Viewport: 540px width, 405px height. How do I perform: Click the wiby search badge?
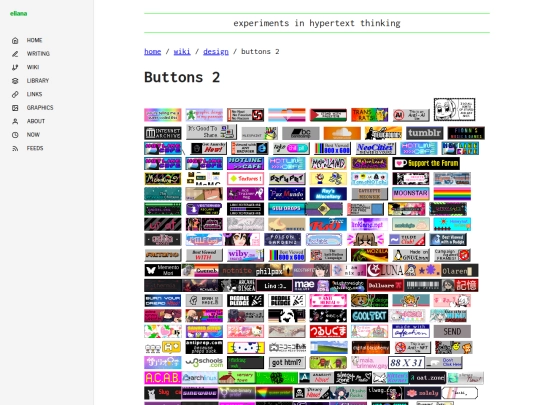pyautogui.click(x=245, y=255)
